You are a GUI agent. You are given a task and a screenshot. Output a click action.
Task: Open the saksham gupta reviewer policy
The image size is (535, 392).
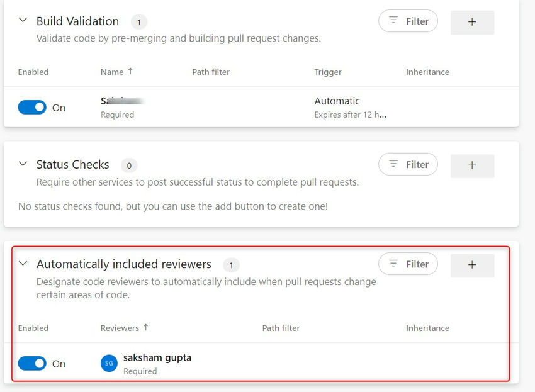pos(157,358)
